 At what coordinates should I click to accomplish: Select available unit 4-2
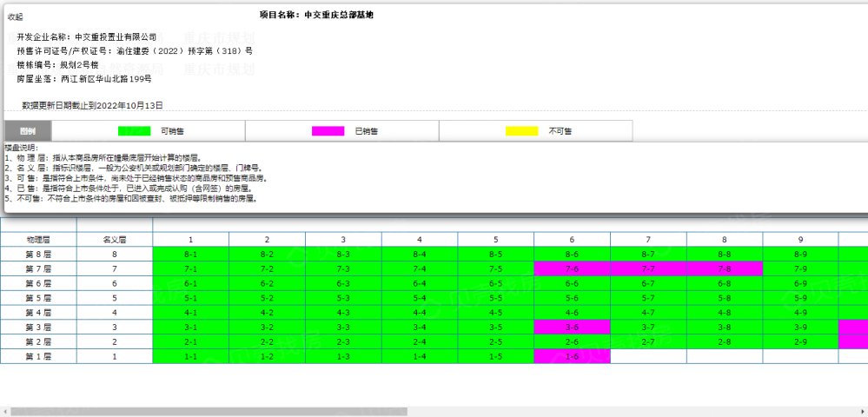click(x=268, y=313)
